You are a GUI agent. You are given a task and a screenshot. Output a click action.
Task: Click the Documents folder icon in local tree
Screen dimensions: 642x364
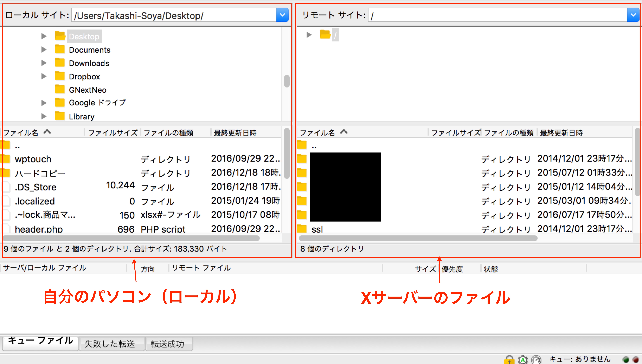coord(60,49)
